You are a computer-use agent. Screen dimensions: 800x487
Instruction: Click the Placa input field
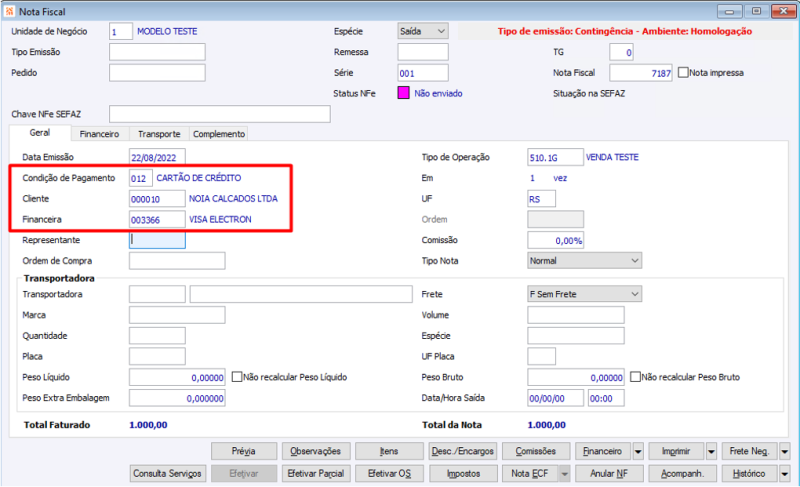point(157,356)
